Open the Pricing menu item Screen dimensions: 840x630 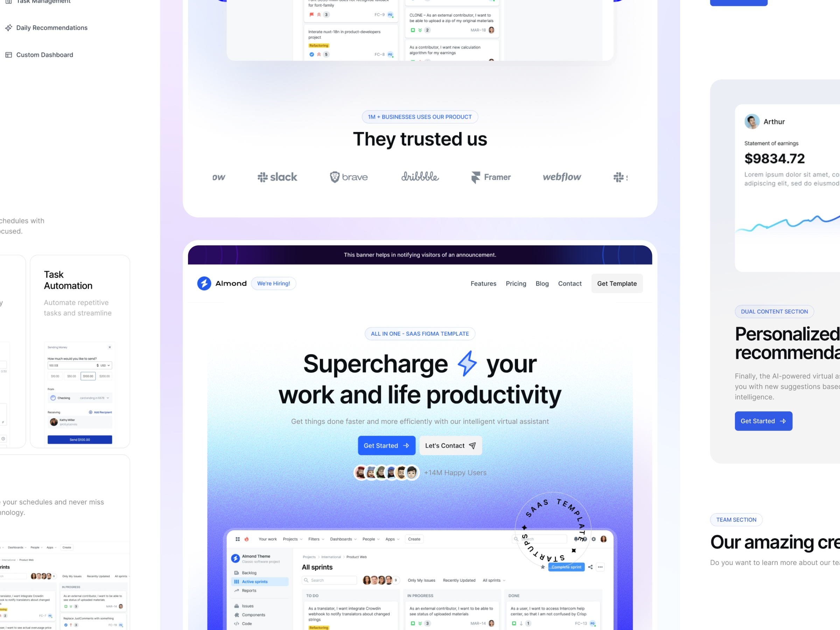point(516,283)
